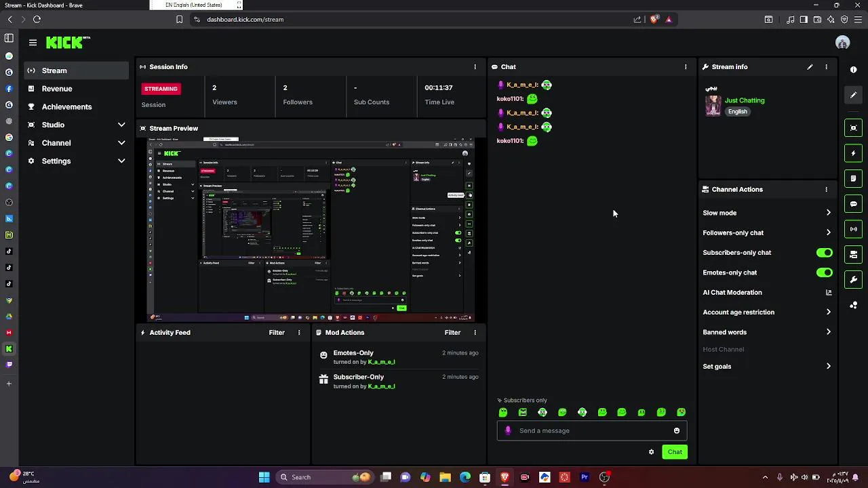
Task: Open the hamburger menu beside Kick logo
Action: click(33, 43)
